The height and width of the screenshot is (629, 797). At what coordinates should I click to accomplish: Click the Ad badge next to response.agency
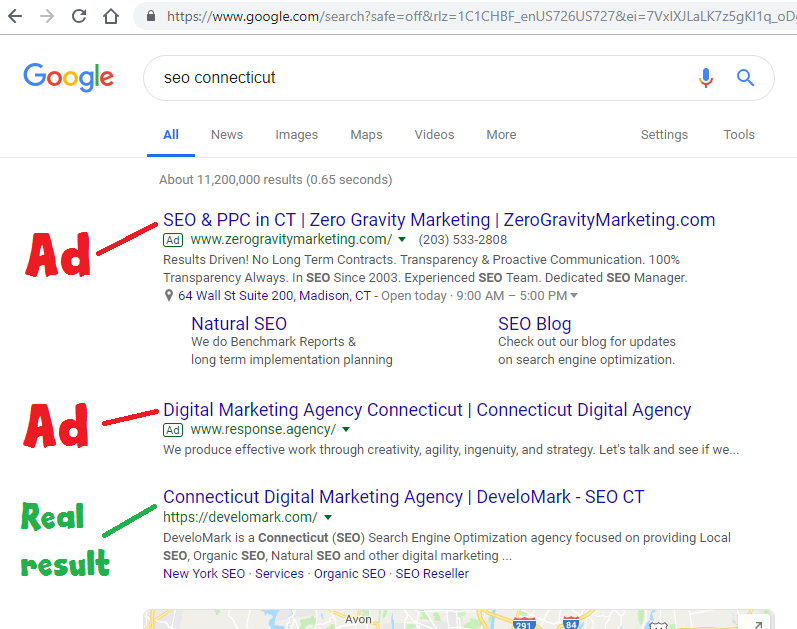pyautogui.click(x=173, y=430)
